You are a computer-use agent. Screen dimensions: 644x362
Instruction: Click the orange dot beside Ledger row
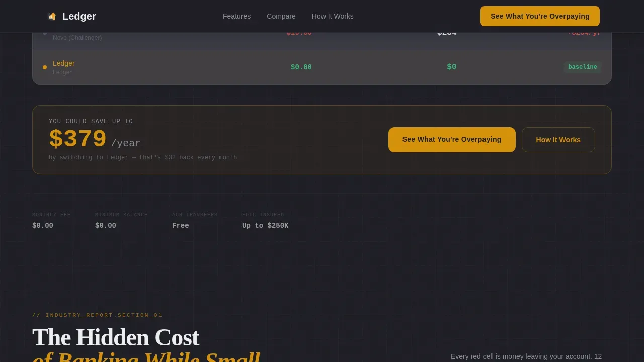click(45, 67)
